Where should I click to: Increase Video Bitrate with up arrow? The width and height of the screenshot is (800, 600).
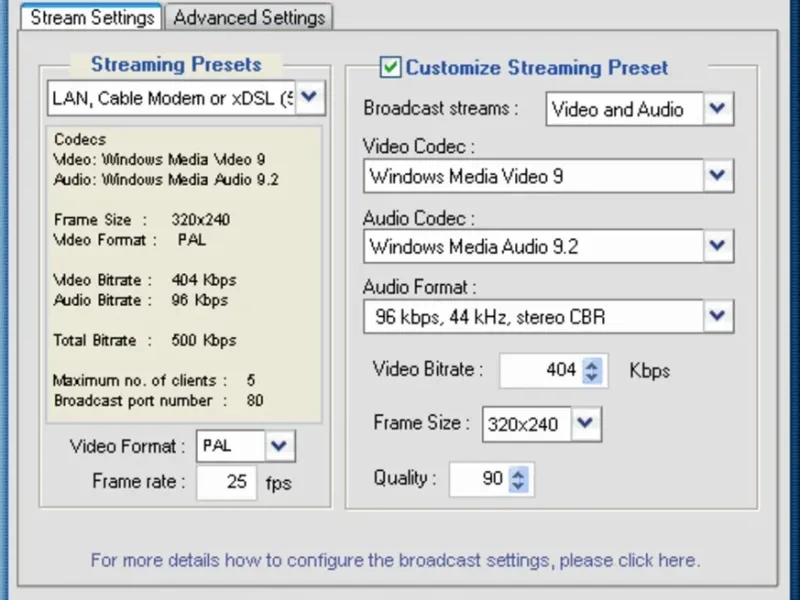coord(592,365)
